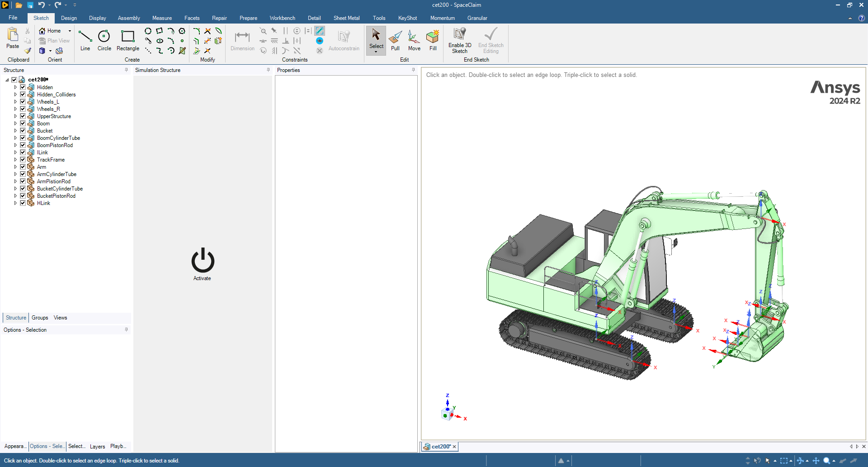Expand the Wheels_L tree node
Image resolution: width=868 pixels, height=467 pixels.
[x=15, y=102]
